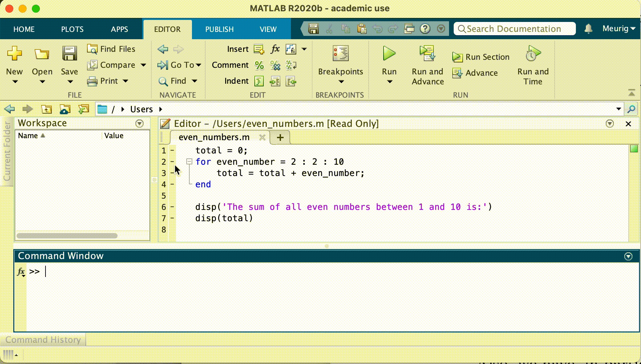
Task: Open the Run dropdown arrow
Action: pyautogui.click(x=390, y=81)
